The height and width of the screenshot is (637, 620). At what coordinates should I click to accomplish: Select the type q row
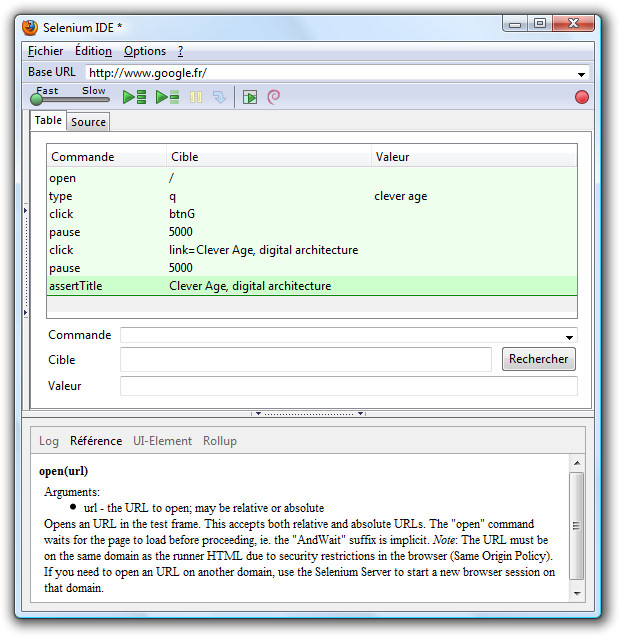(x=312, y=196)
